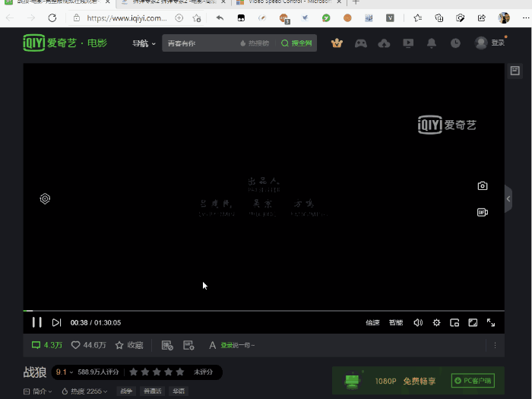Click the green circular extension icon
This screenshot has height=399, width=532.
coord(326,18)
